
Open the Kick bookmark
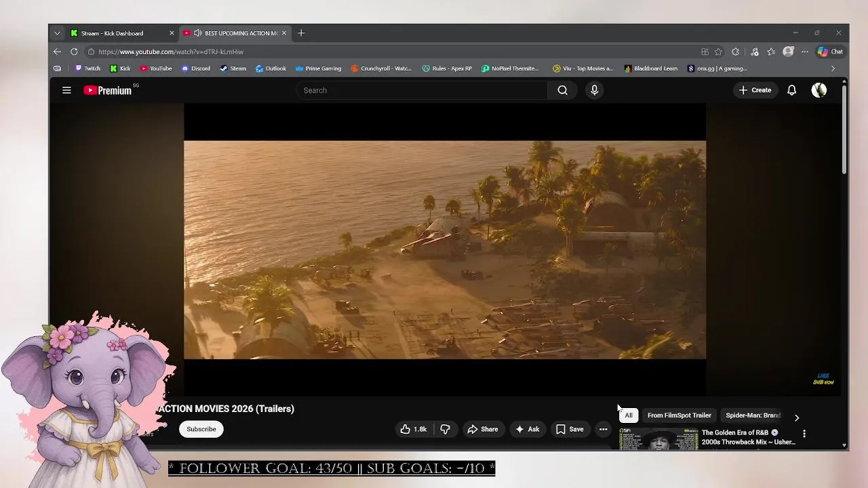120,68
